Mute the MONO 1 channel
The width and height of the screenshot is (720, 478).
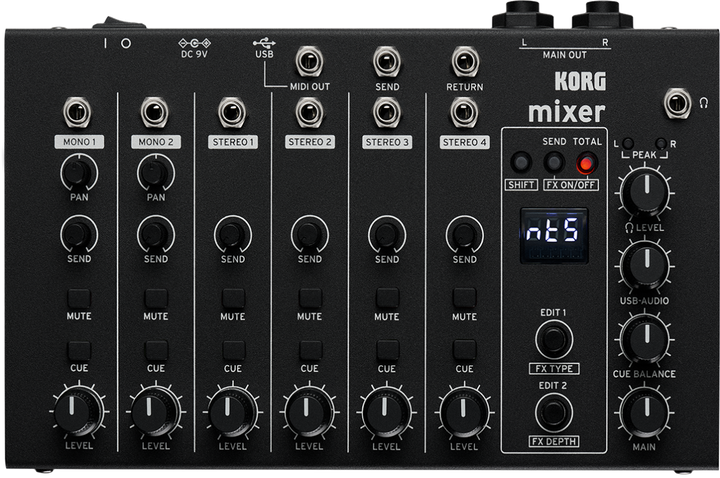point(79,298)
